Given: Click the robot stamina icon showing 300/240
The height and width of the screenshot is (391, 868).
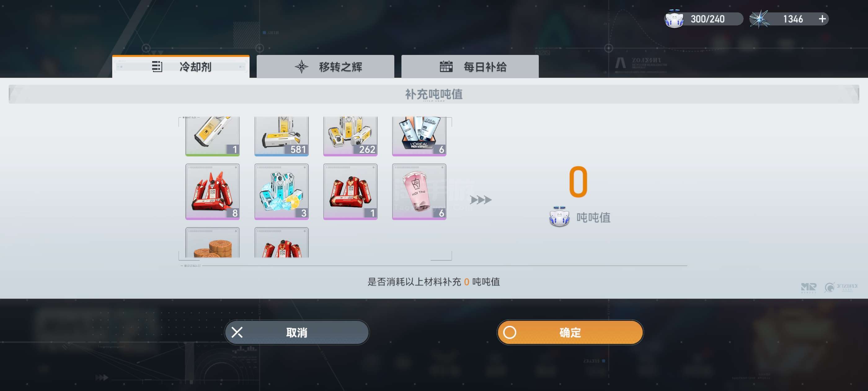Looking at the screenshot, I should click(674, 19).
